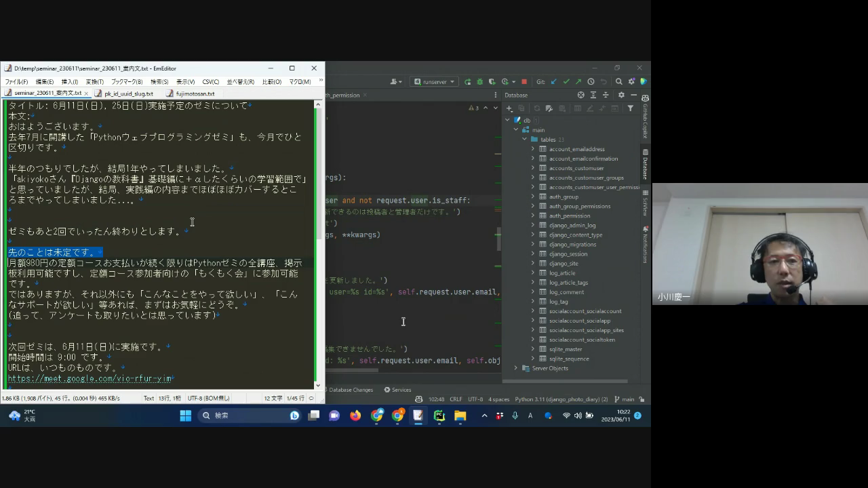Open Database panel settings gear
This screenshot has height=488, width=868.
620,95
